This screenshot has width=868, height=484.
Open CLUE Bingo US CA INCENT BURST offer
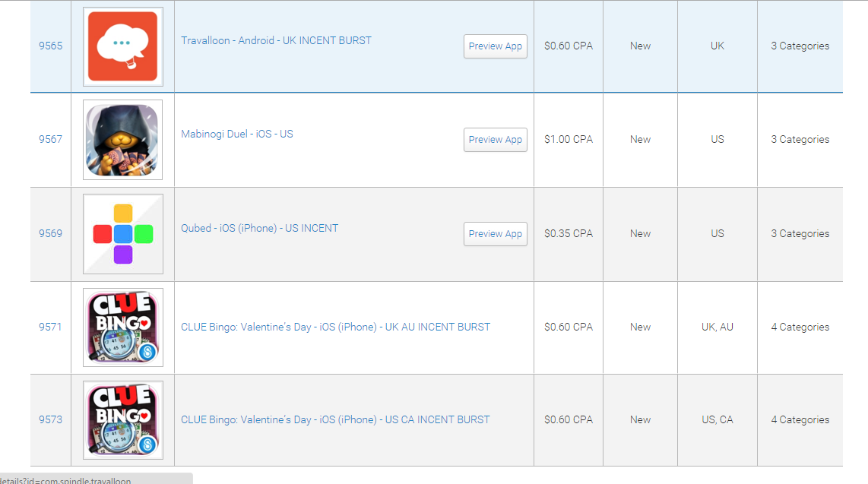(x=335, y=419)
